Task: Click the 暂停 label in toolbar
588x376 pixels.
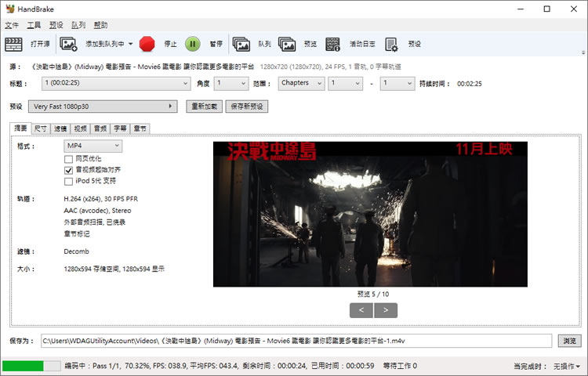Action: [x=216, y=44]
